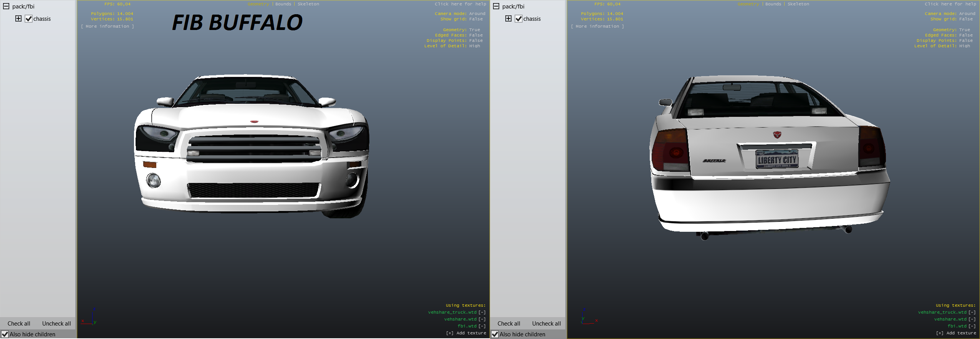Click 'Click here for help' in left viewer
Screen dimensions: 980x339
[x=460, y=4]
